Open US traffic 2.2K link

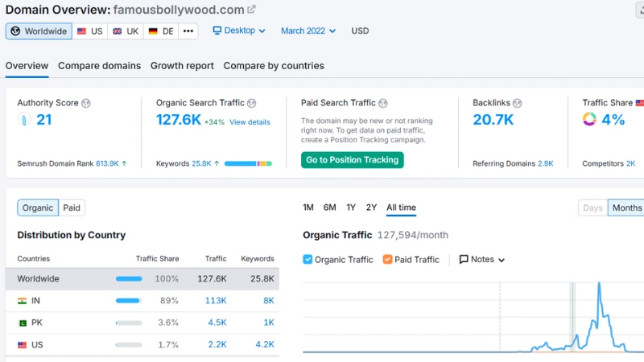click(217, 344)
